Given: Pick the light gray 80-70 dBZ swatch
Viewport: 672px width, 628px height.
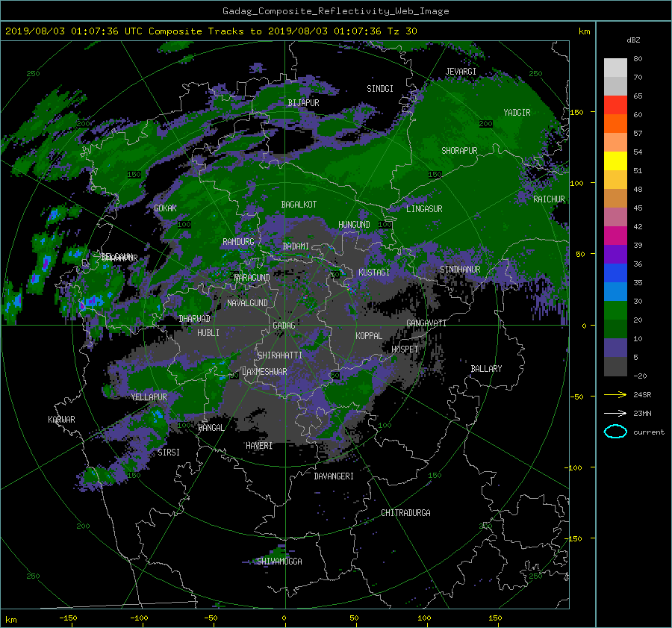Looking at the screenshot, I should 615,67.
